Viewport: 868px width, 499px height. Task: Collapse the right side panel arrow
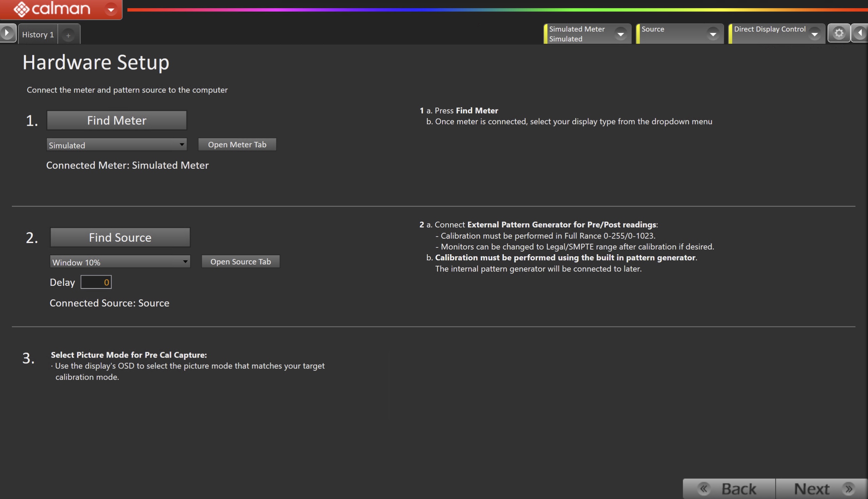coord(860,33)
